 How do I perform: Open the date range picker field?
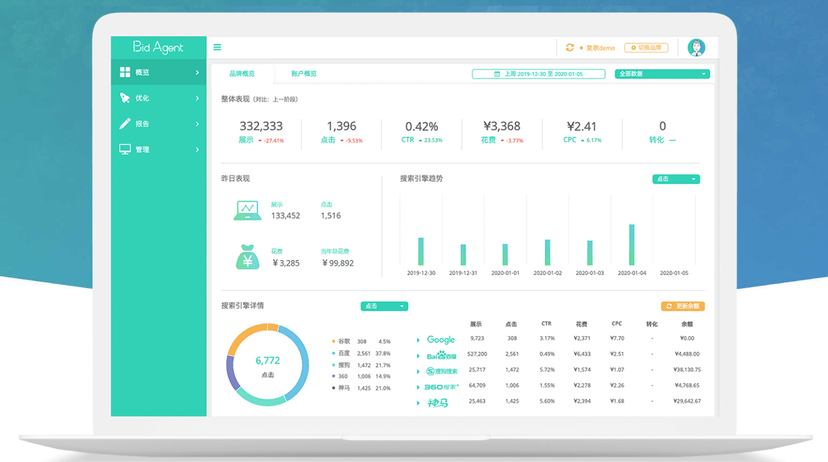pyautogui.click(x=539, y=74)
